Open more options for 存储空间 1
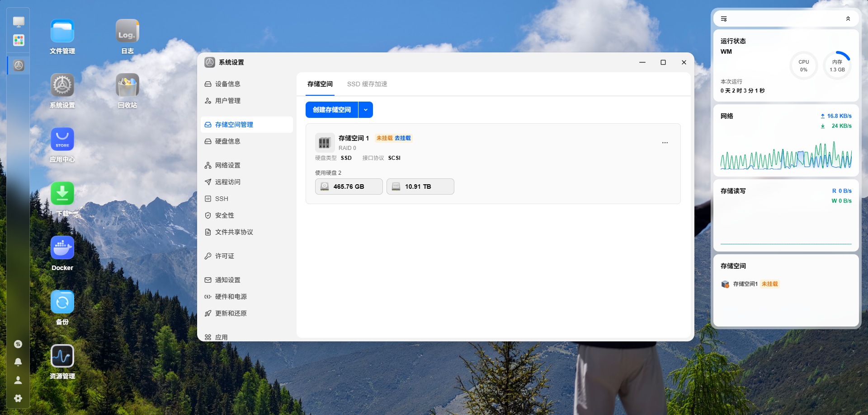Viewport: 868px width, 415px height. tap(665, 143)
